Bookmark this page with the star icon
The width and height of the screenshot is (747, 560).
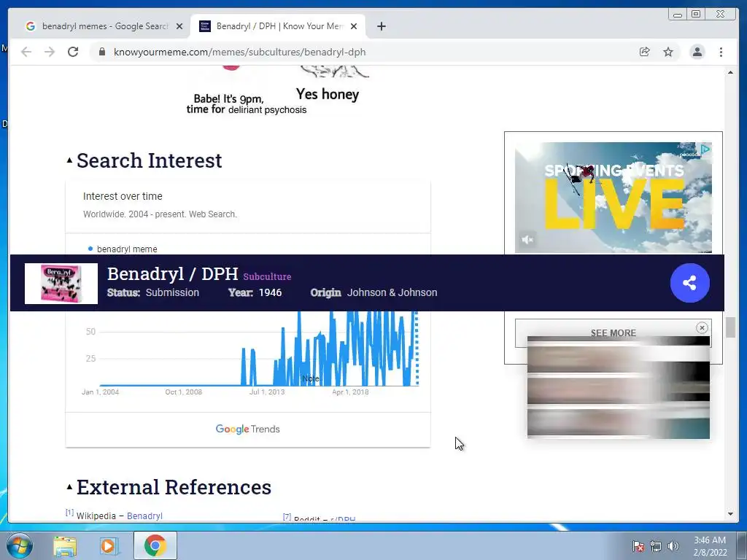pos(668,52)
